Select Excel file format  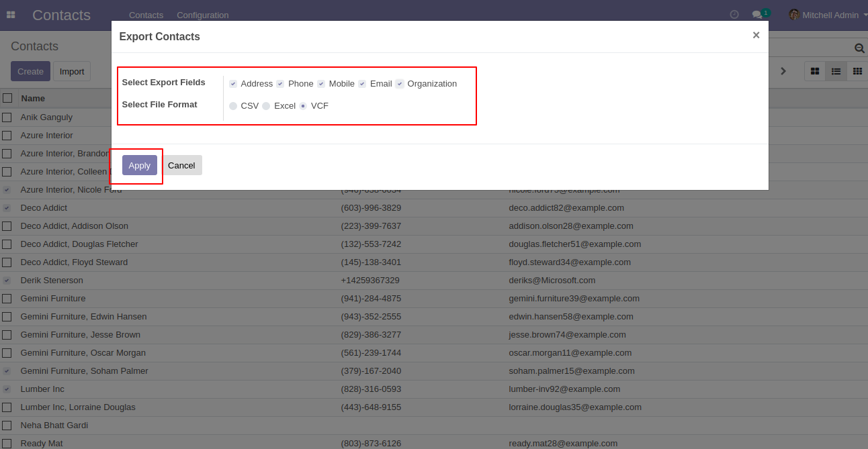pos(266,106)
